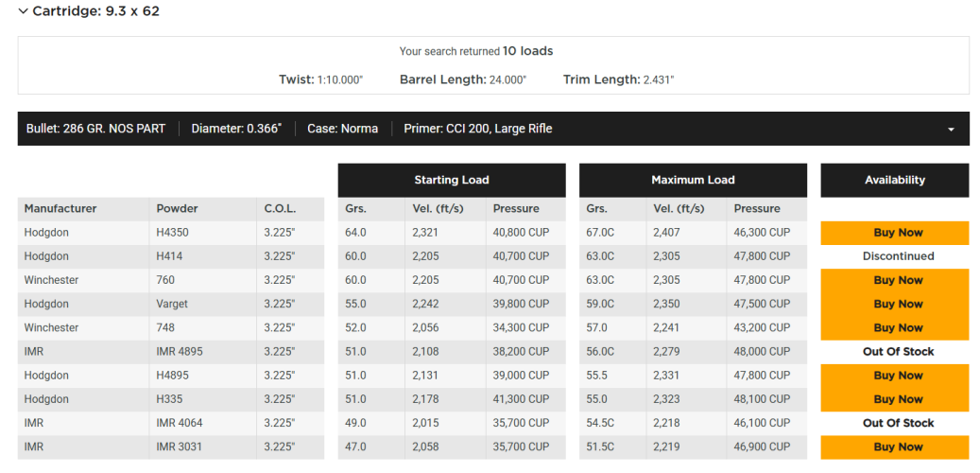Click Case: Norma label
The height and width of the screenshot is (473, 980).
pos(342,130)
